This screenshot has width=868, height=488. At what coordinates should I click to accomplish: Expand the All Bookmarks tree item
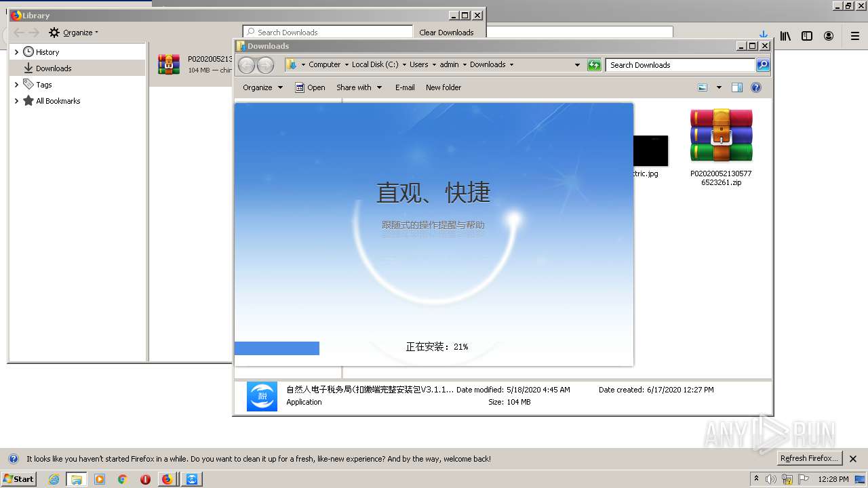tap(16, 101)
